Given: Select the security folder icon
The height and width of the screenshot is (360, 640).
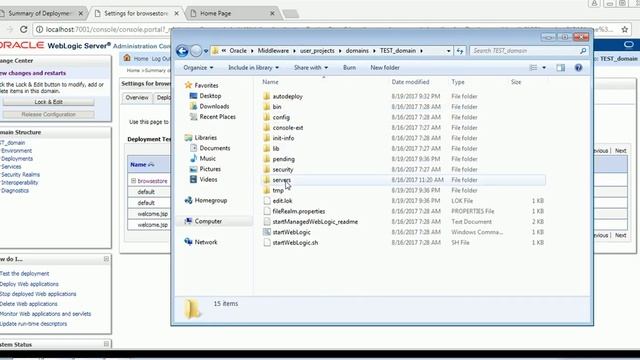Looking at the screenshot, I should (x=267, y=169).
